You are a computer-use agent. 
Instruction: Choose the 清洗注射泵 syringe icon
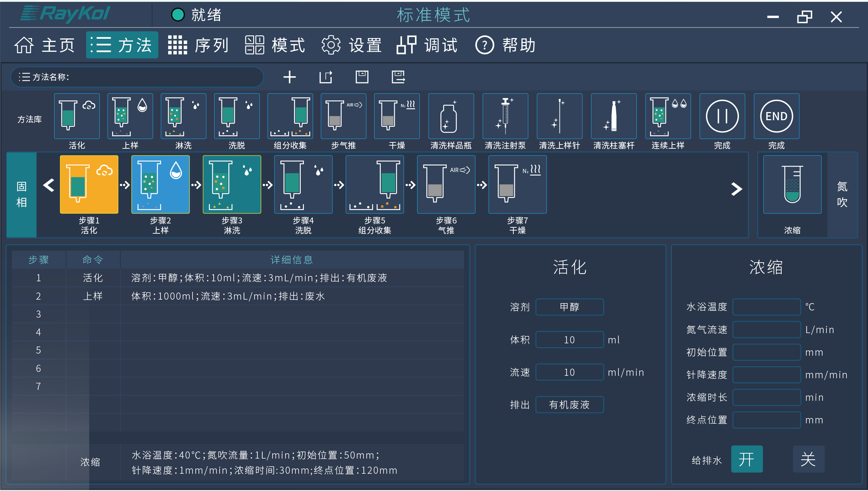coord(505,116)
